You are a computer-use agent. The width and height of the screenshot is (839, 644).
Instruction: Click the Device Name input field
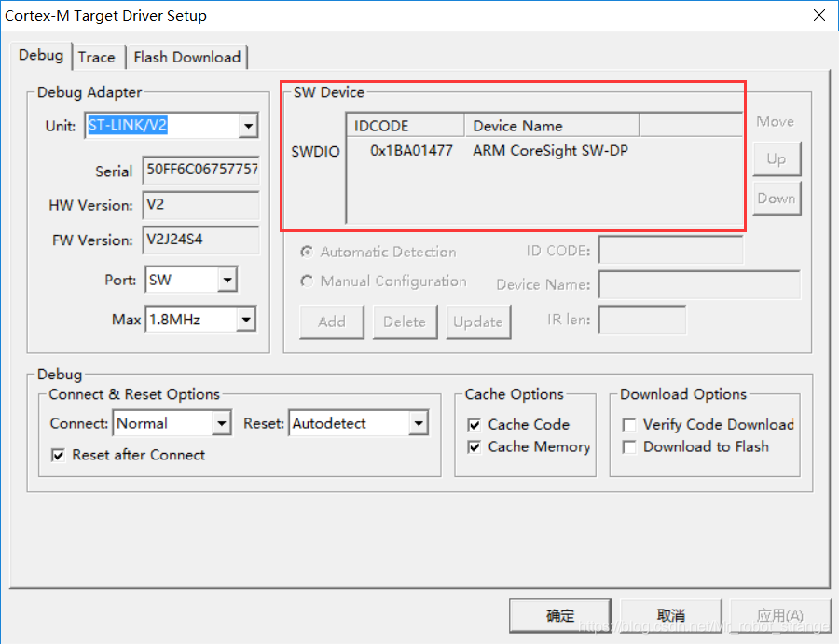click(699, 284)
